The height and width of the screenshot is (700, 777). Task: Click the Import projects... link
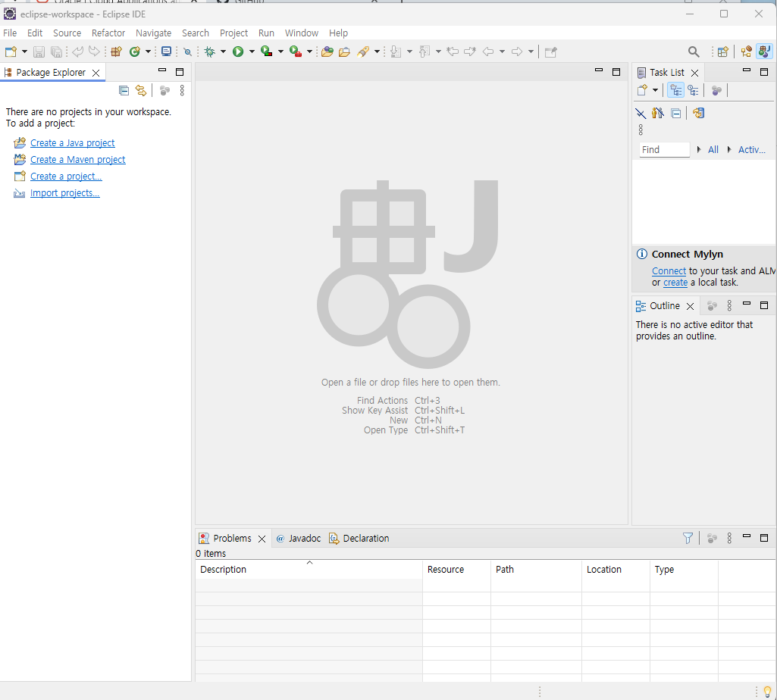point(65,193)
